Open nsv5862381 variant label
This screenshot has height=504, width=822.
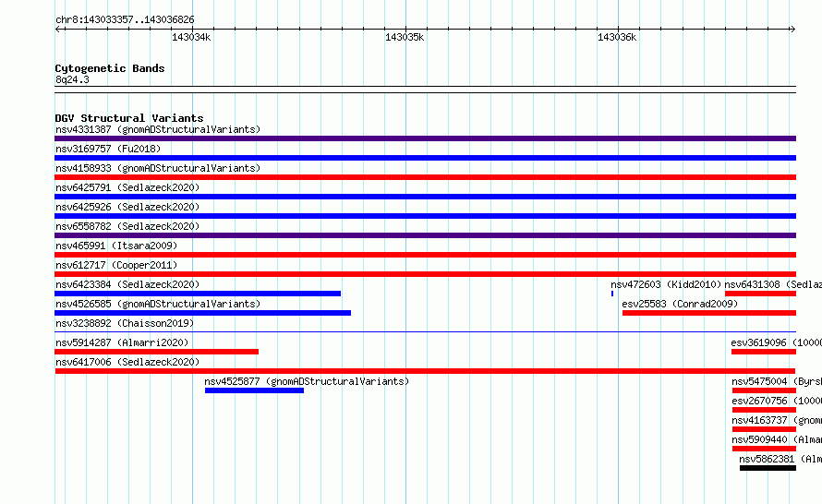coord(780,459)
